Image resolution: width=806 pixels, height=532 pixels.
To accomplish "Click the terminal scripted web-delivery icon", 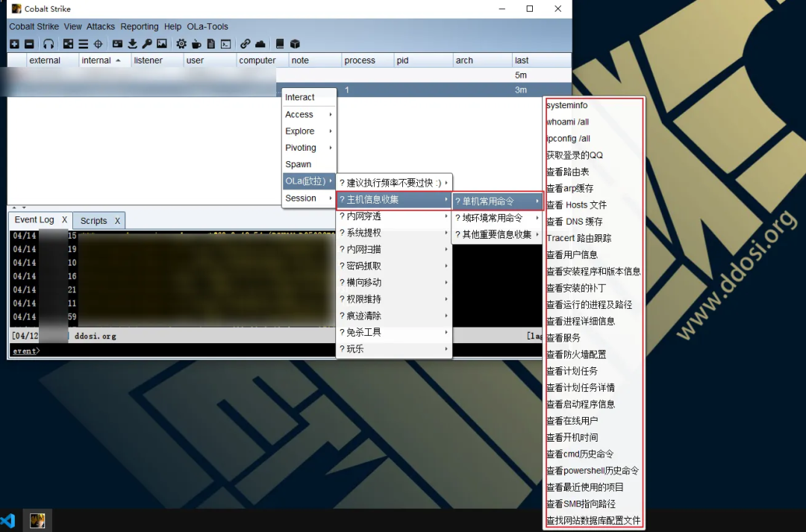I will point(225,44).
